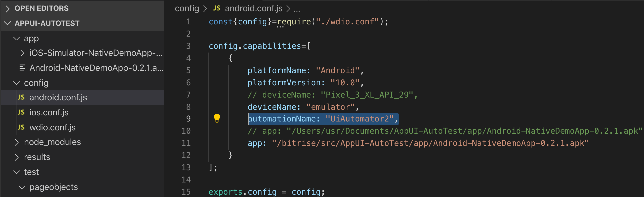Click the closing brace on line 12

click(230, 155)
